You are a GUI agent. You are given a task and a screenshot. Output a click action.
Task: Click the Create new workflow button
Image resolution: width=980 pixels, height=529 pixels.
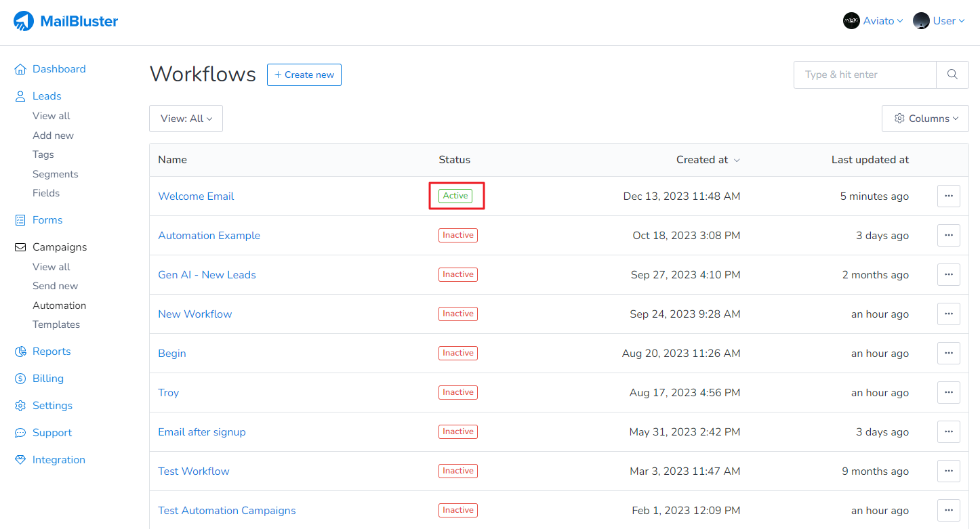[x=304, y=75]
